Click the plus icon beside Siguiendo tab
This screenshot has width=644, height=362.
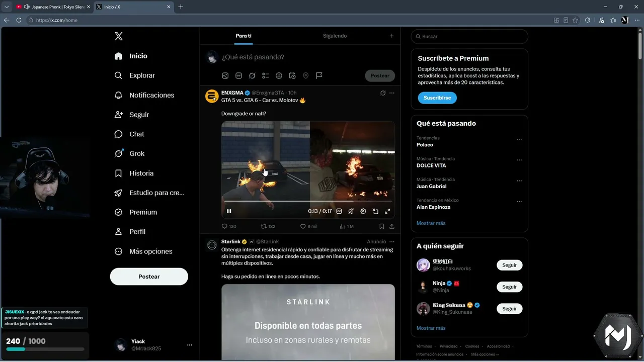(392, 36)
